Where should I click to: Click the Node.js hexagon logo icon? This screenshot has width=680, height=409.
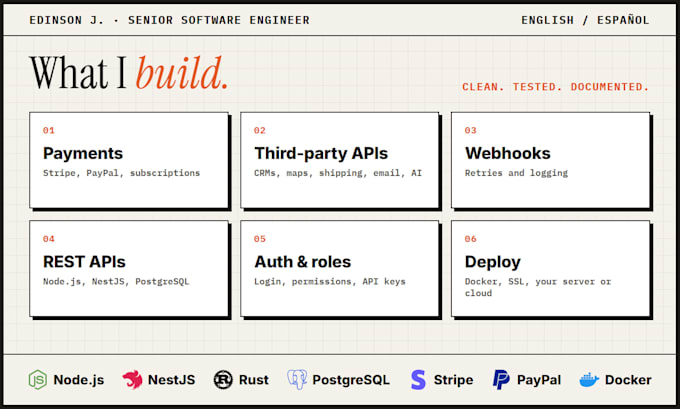click(x=38, y=380)
